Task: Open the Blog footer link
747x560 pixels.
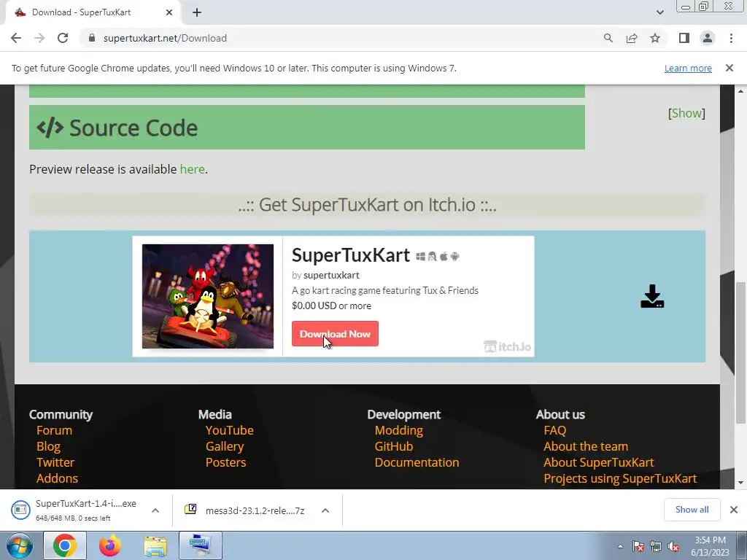Action: tap(48, 447)
